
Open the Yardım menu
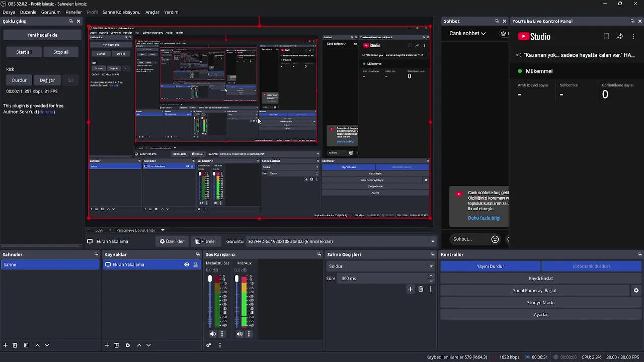click(x=171, y=12)
